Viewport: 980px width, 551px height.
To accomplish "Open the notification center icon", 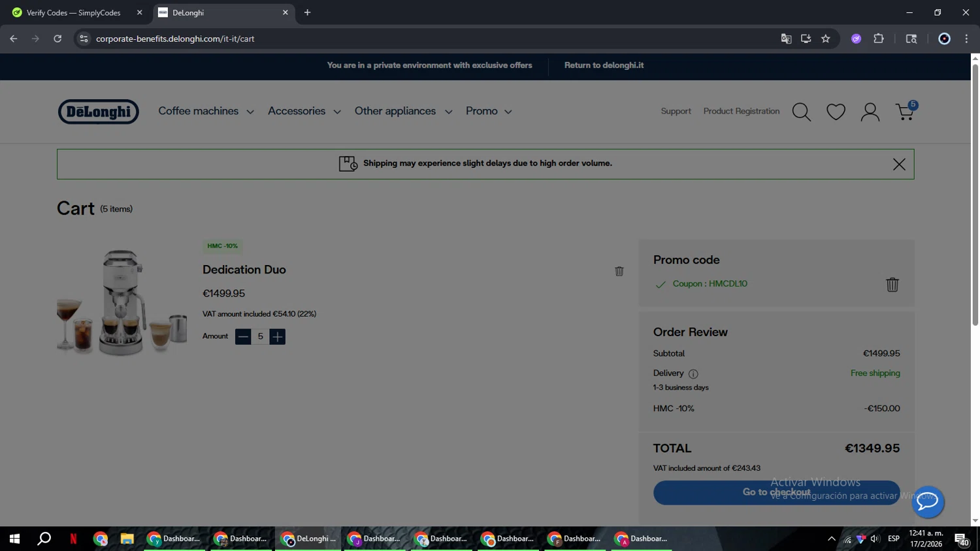I will [x=962, y=539].
